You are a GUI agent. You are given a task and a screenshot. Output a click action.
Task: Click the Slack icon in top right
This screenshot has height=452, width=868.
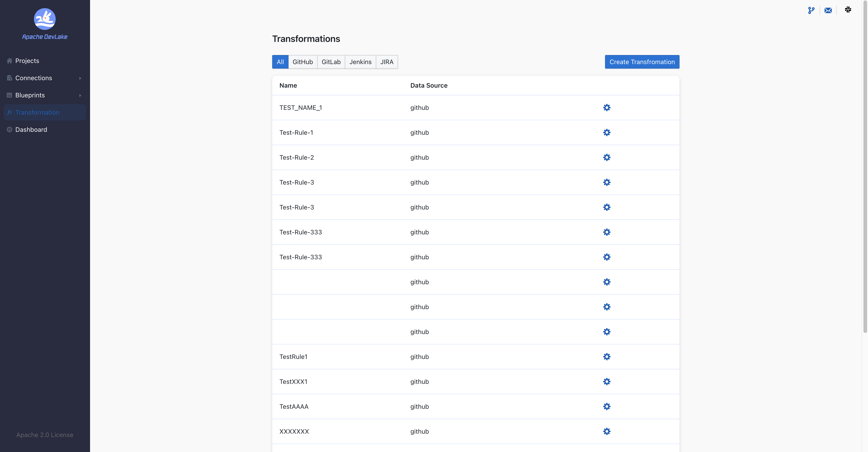848,10
